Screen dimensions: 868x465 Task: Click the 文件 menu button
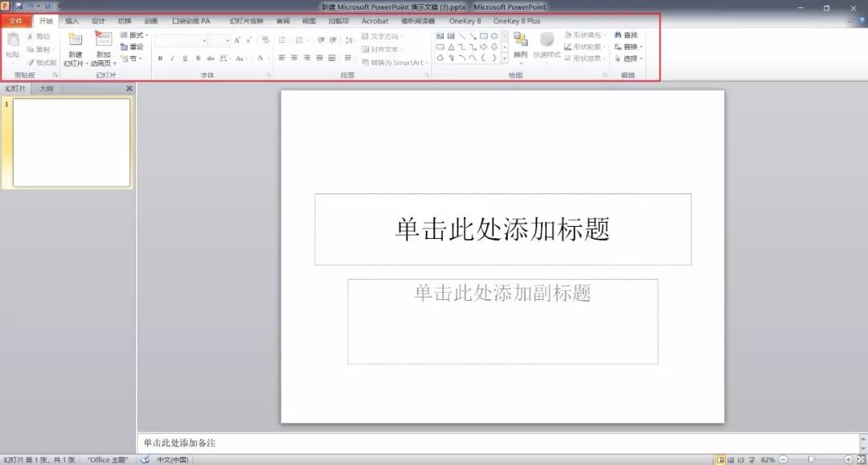tap(14, 22)
